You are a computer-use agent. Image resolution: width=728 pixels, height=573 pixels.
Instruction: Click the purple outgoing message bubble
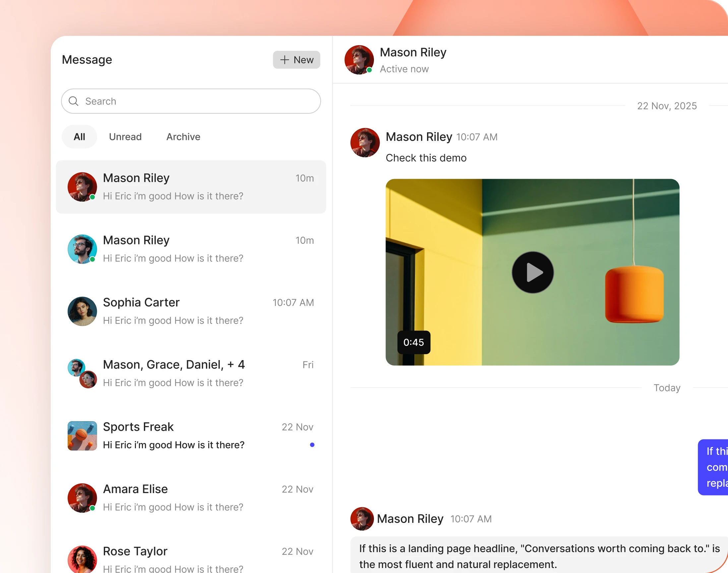tap(713, 467)
